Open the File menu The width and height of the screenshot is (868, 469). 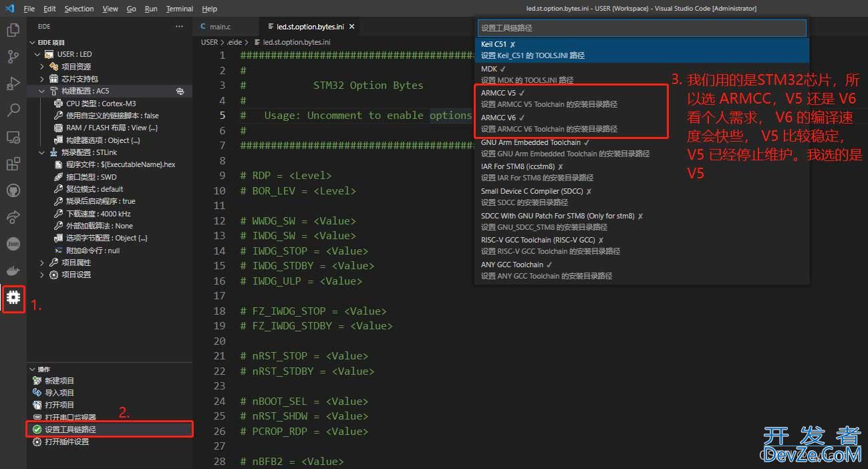tap(29, 9)
